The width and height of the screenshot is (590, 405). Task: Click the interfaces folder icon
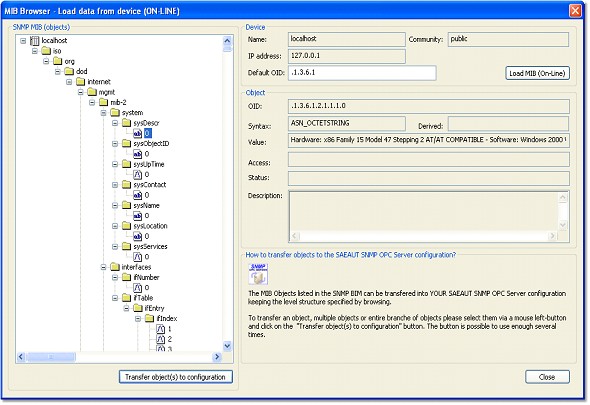115,267
